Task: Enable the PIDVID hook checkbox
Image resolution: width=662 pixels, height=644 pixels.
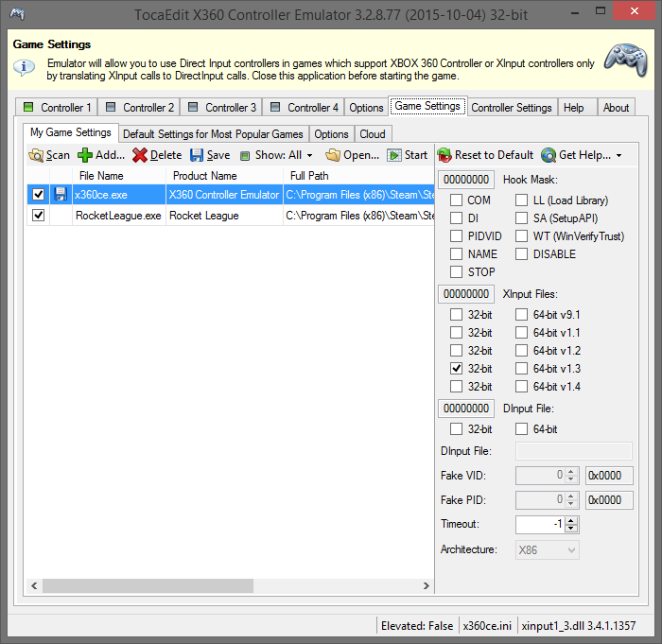Action: pos(456,236)
